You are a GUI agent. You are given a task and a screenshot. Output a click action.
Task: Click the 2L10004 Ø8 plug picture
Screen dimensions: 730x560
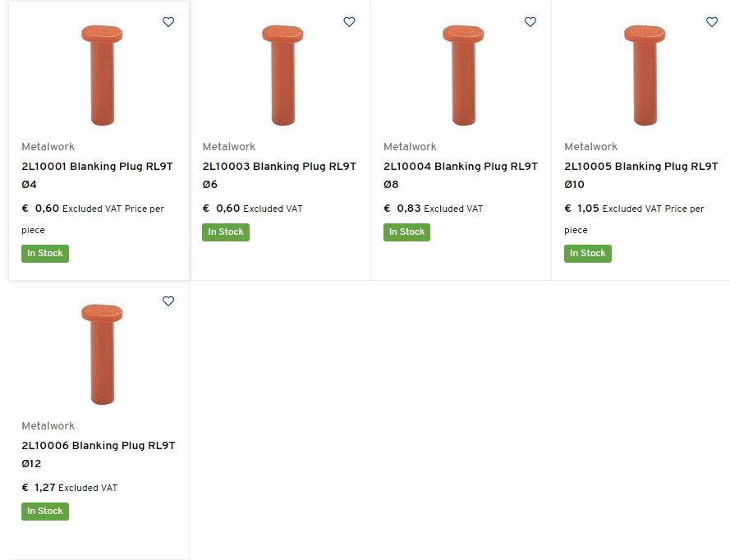(x=463, y=75)
